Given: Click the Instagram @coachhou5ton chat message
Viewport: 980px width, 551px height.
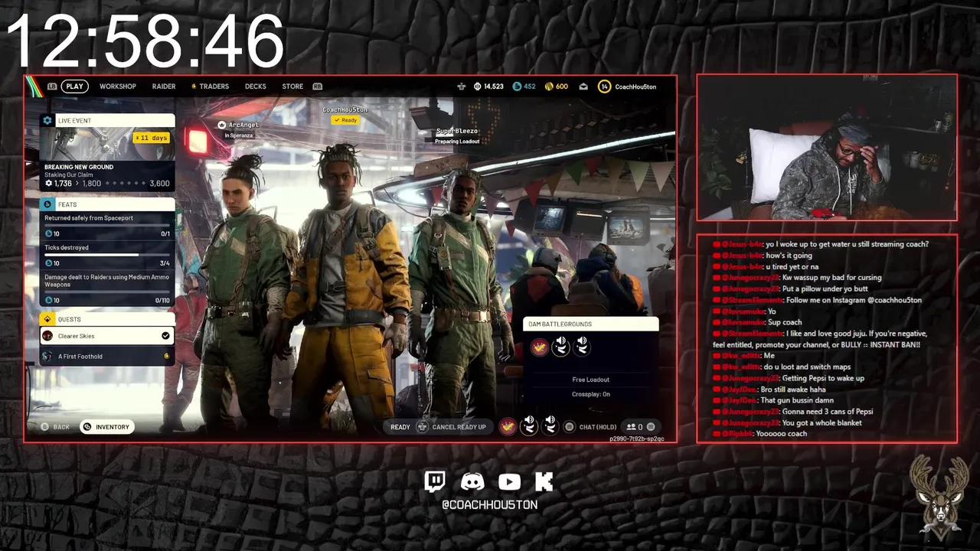Looking at the screenshot, I should 817,300.
